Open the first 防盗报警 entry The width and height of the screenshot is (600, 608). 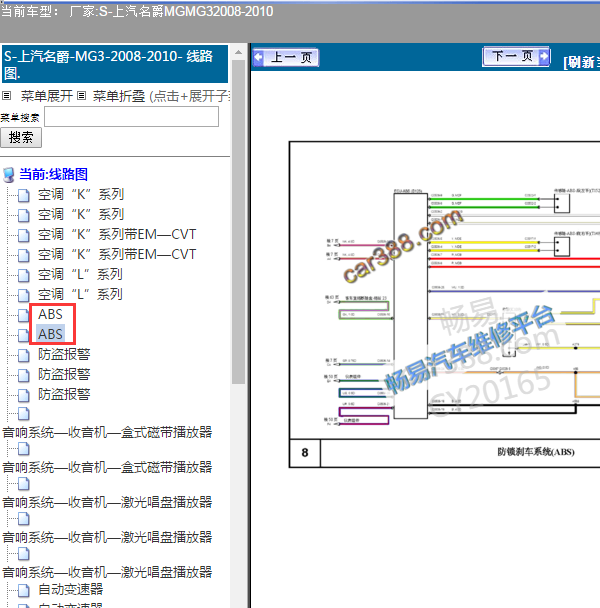[x=64, y=354]
